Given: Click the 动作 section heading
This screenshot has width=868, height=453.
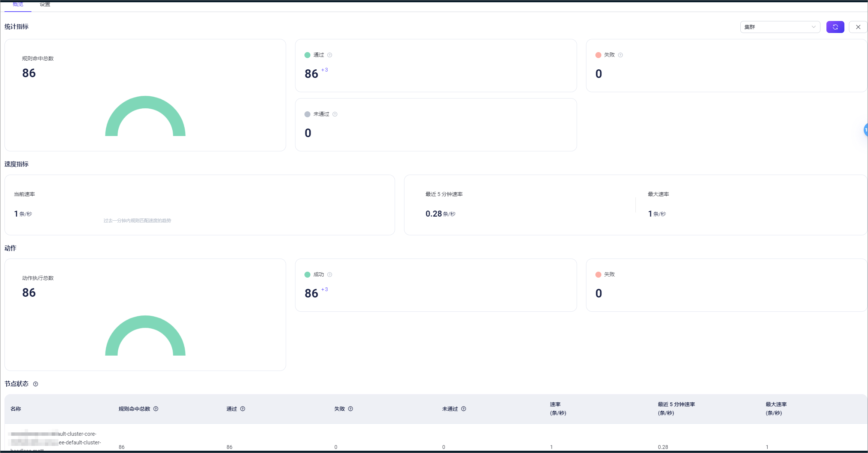Looking at the screenshot, I should [x=10, y=248].
